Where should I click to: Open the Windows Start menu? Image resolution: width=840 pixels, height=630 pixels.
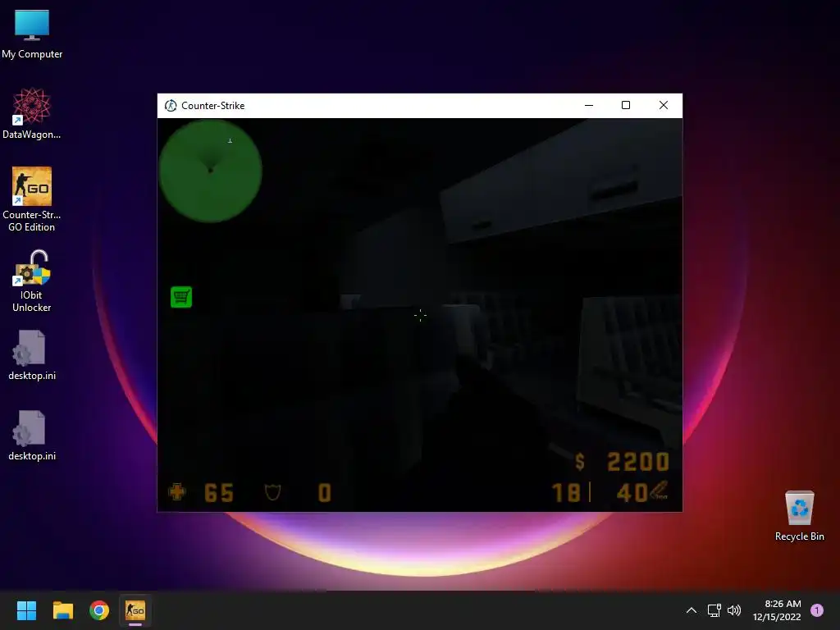coord(26,610)
